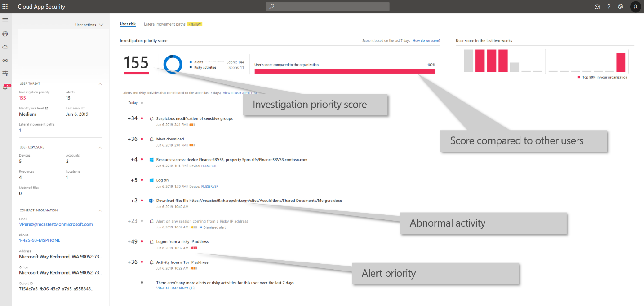Open the Investigate glasses icon in sidebar
644x306 pixels.
(x=5, y=60)
